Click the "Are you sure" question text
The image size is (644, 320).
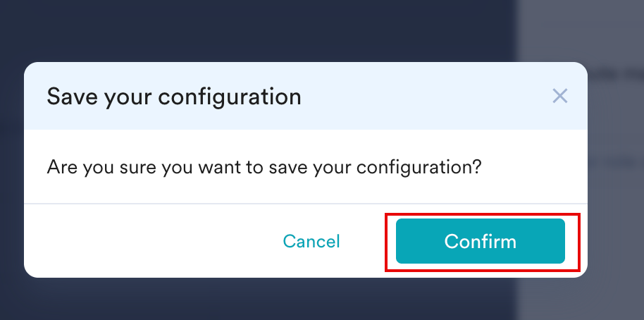tap(264, 168)
